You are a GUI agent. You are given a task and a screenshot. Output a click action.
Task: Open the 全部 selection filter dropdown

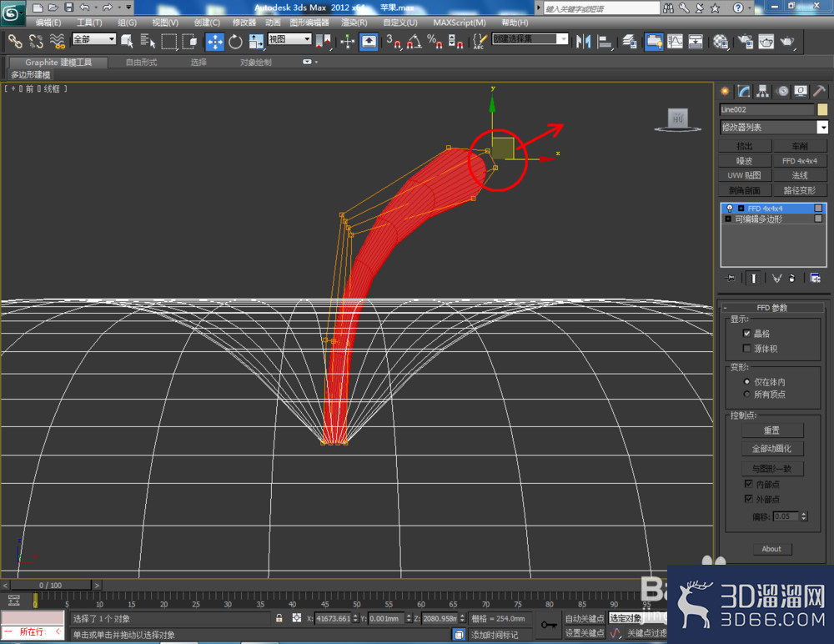coord(93,39)
